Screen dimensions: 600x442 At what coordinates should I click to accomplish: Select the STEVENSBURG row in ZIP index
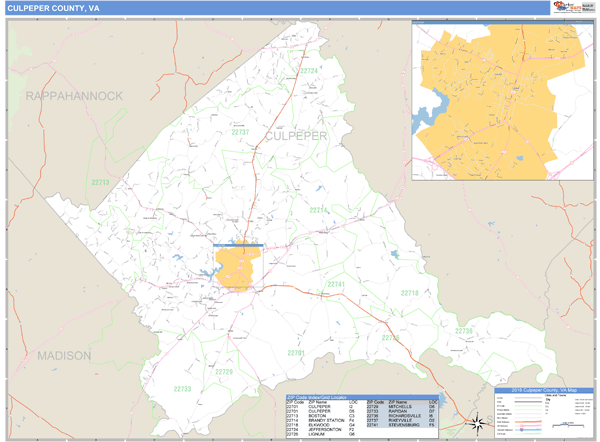coord(402,425)
